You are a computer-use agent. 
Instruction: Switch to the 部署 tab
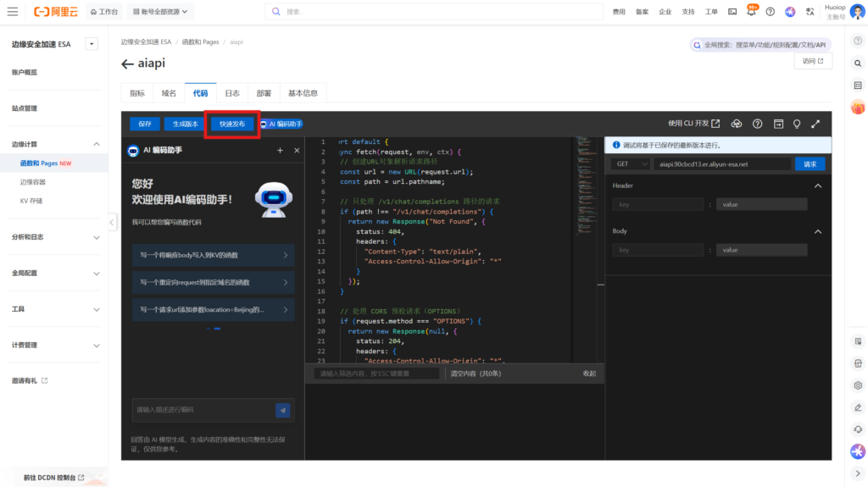(x=264, y=93)
